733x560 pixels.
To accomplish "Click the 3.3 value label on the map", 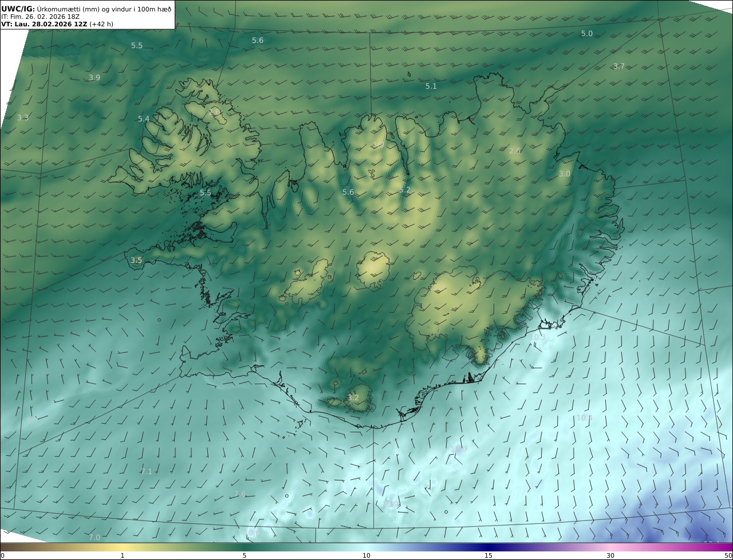I will tap(23, 118).
